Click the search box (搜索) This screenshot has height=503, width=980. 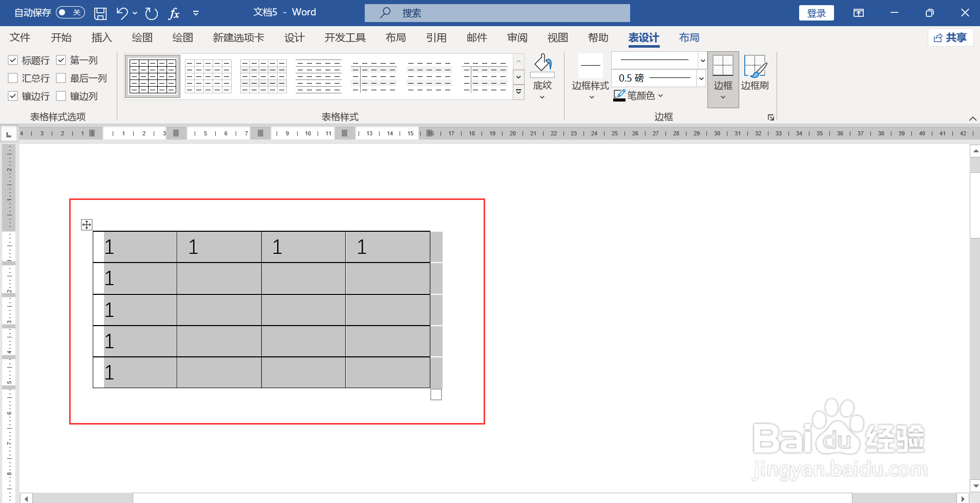tap(497, 13)
